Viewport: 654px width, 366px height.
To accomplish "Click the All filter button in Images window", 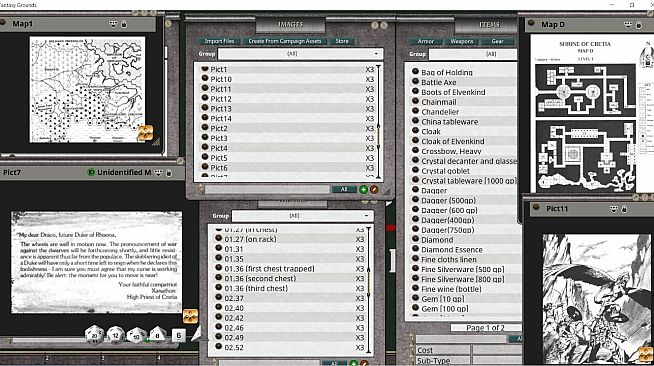I will (344, 190).
